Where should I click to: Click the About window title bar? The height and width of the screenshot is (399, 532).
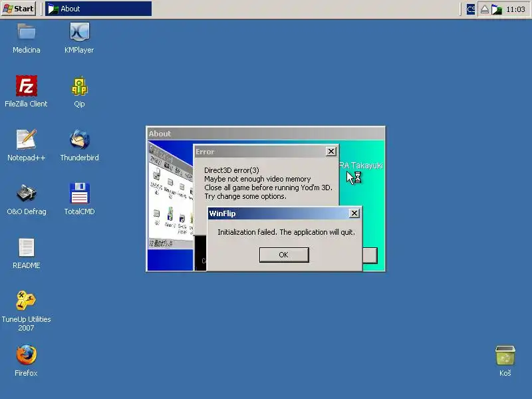[265, 134]
